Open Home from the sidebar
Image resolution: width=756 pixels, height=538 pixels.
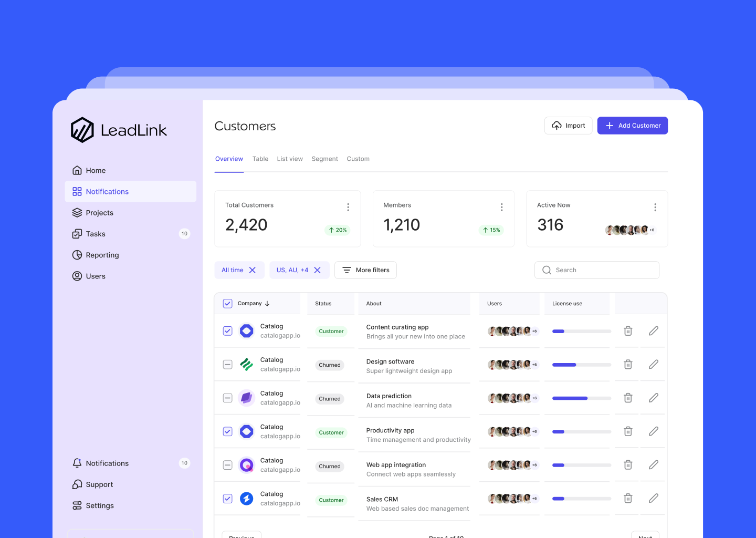[96, 170]
